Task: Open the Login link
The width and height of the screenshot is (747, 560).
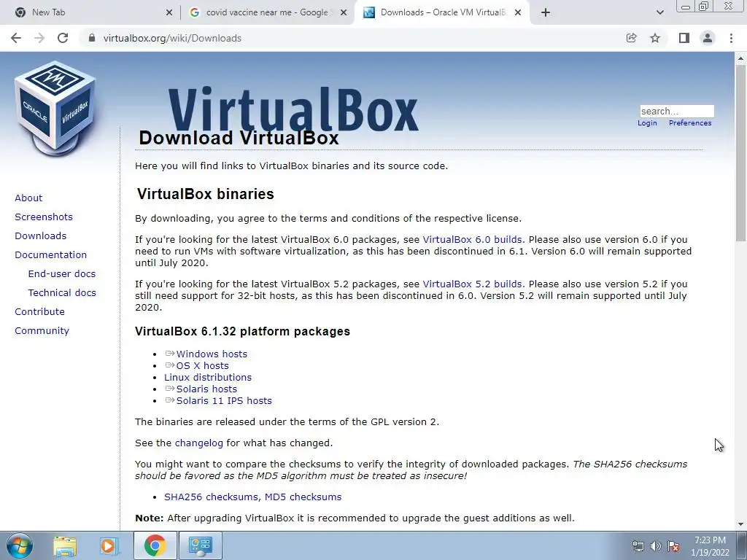Action: click(647, 122)
